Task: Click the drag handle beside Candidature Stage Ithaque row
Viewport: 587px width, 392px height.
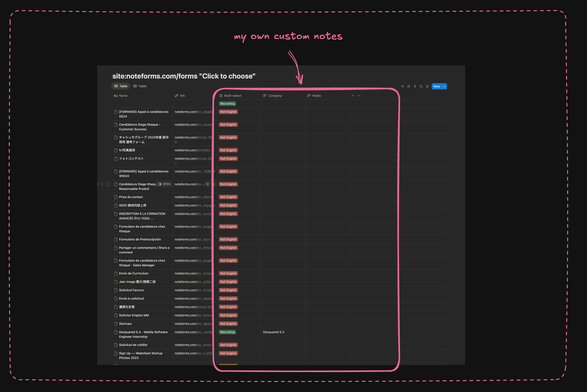Action: pyautogui.click(x=102, y=184)
